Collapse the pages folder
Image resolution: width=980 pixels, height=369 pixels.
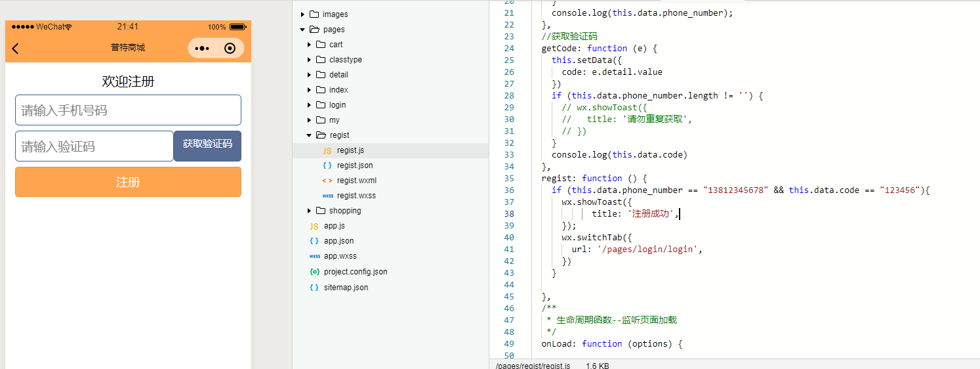coord(302,30)
